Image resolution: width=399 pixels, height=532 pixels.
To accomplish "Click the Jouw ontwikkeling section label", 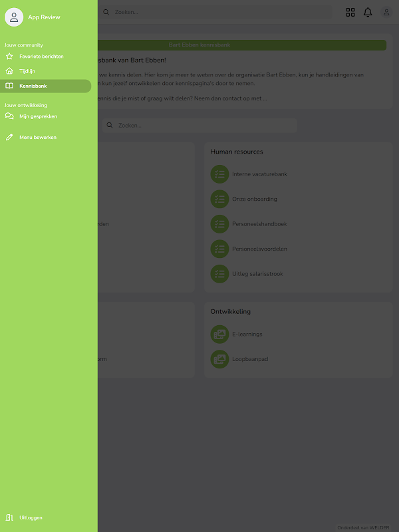I will [x=26, y=105].
